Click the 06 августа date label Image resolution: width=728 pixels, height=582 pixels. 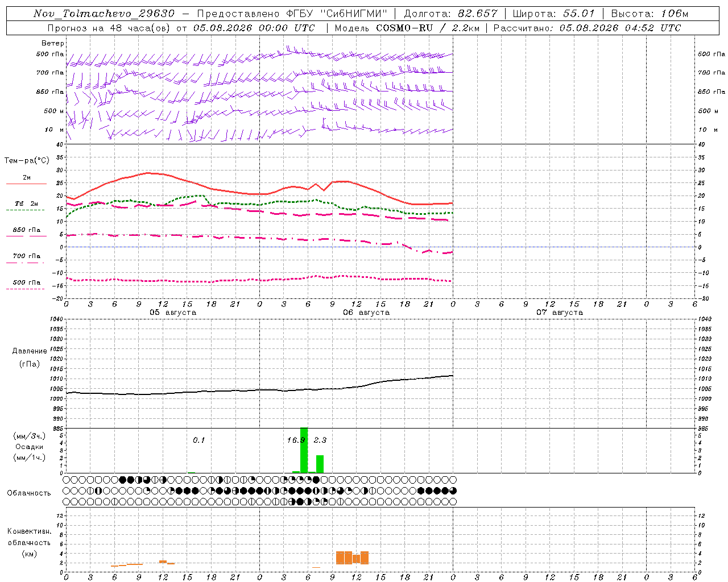[366, 313]
